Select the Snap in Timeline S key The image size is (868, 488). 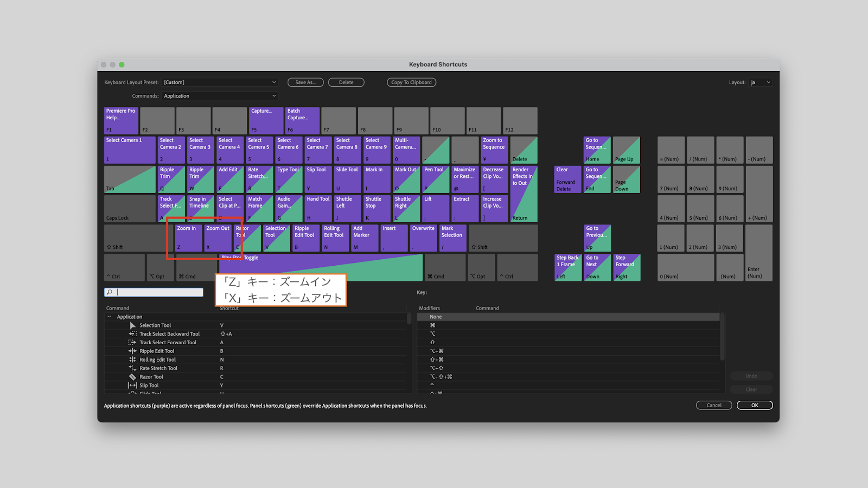pos(201,209)
